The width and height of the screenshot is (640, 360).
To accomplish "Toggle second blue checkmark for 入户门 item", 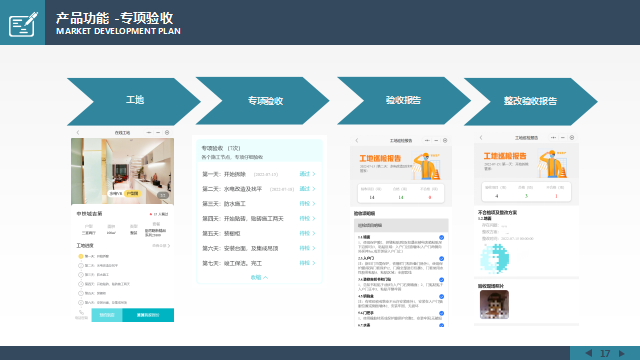I will point(441,259).
